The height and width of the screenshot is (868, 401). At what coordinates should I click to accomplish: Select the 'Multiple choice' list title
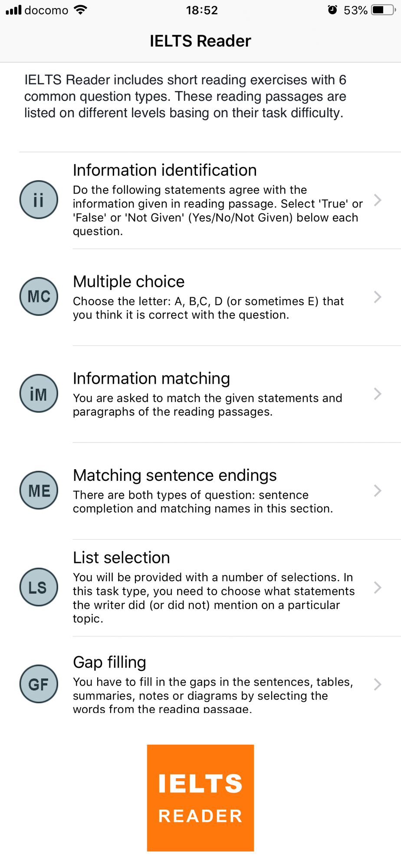[128, 282]
